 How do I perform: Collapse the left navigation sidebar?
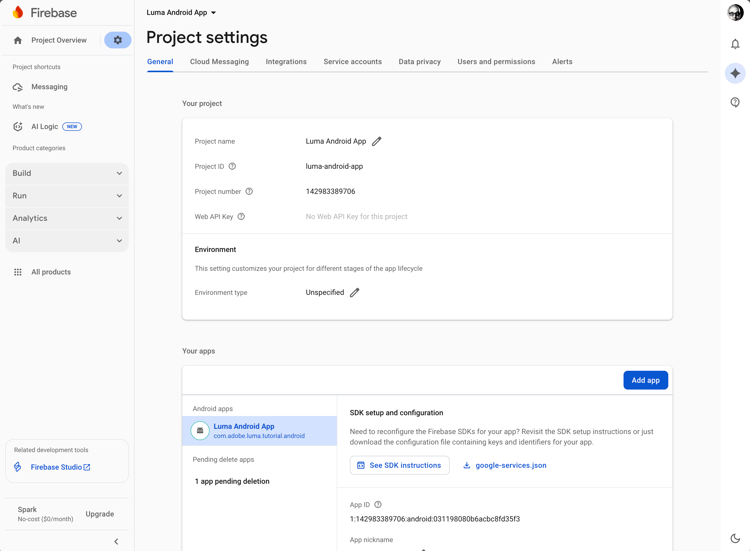(116, 542)
